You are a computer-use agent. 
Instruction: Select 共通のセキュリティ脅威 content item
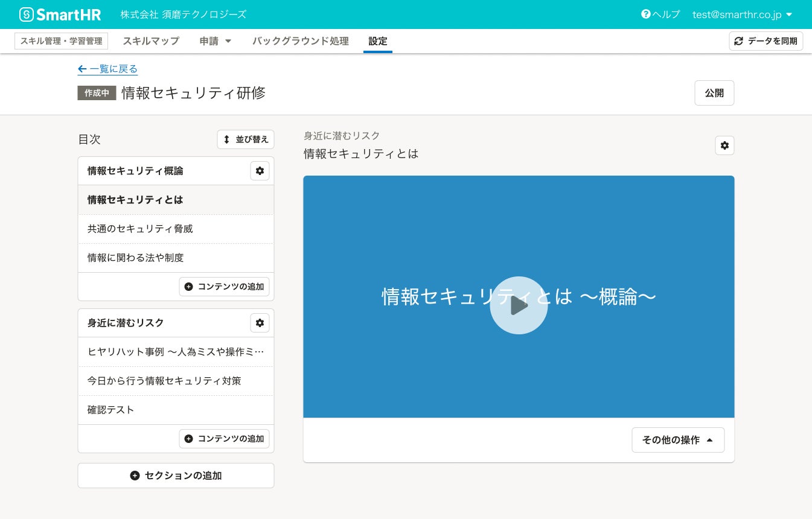pos(176,229)
